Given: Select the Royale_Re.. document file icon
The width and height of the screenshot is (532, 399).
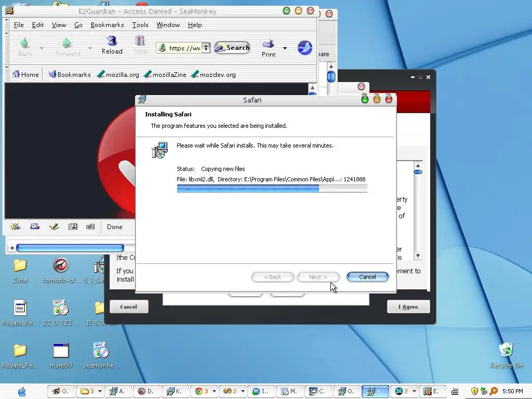Looking at the screenshot, I should coord(20,313).
